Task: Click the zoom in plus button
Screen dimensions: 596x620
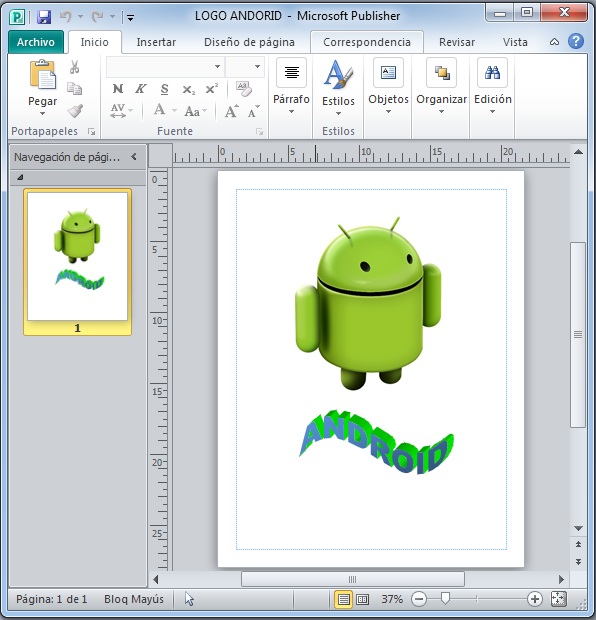Action: coord(534,599)
